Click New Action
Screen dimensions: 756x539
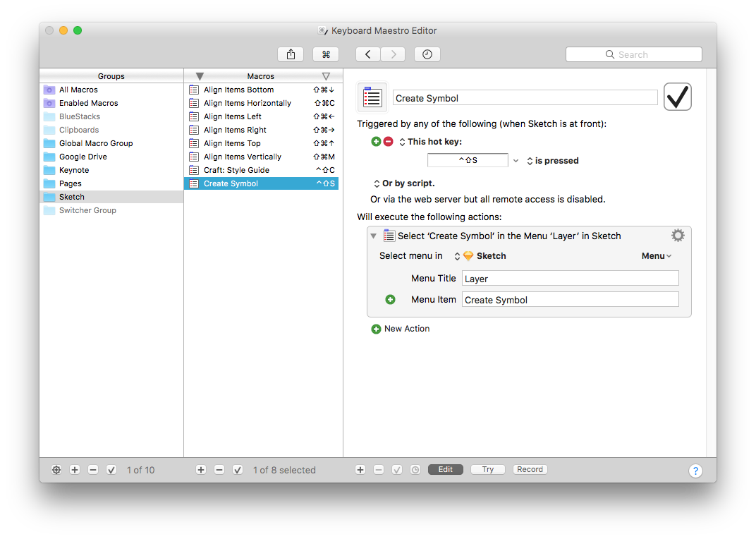(x=401, y=329)
